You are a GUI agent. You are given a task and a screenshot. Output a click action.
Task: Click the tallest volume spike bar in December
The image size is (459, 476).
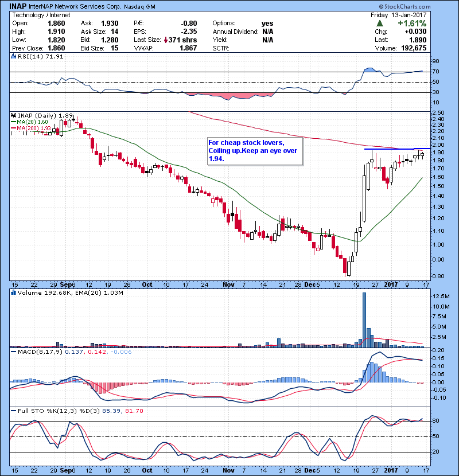coord(364,320)
